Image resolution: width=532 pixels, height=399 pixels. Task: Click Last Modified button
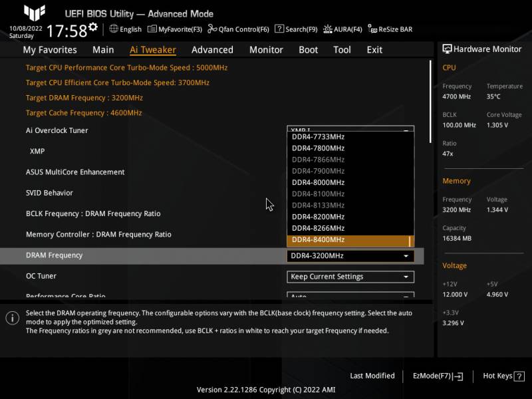point(372,376)
